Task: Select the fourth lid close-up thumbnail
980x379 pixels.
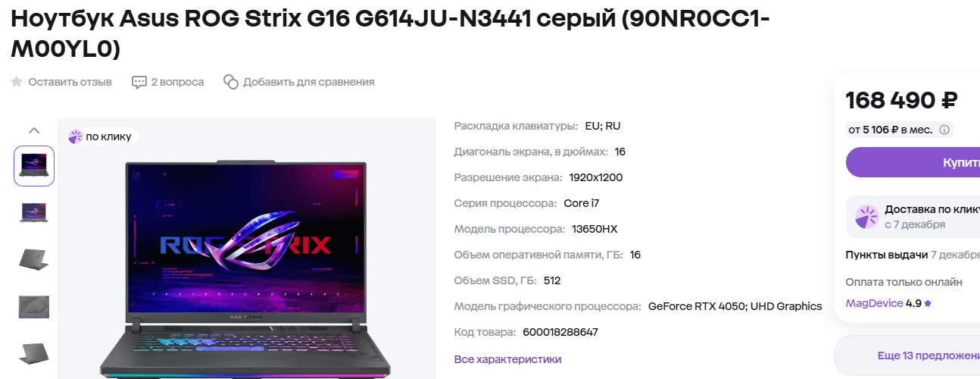Action: 34,306
